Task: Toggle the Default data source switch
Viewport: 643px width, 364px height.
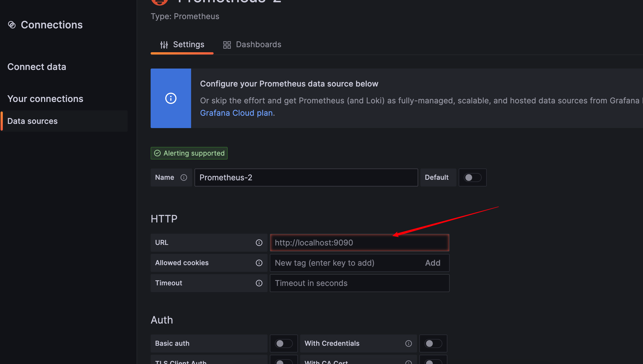Action: 473,178
